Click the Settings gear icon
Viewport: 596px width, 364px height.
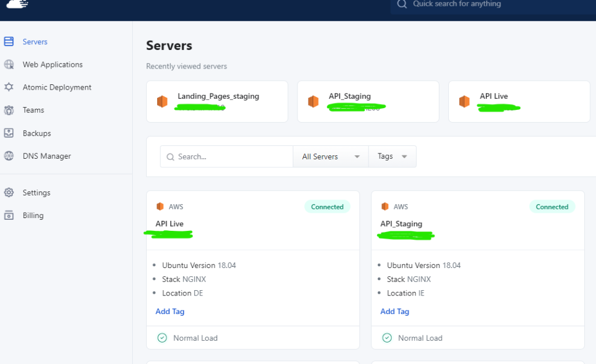(x=9, y=192)
